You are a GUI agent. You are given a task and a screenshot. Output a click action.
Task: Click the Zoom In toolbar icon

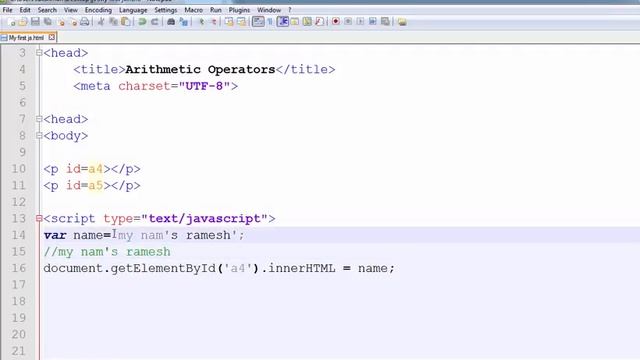point(201,22)
